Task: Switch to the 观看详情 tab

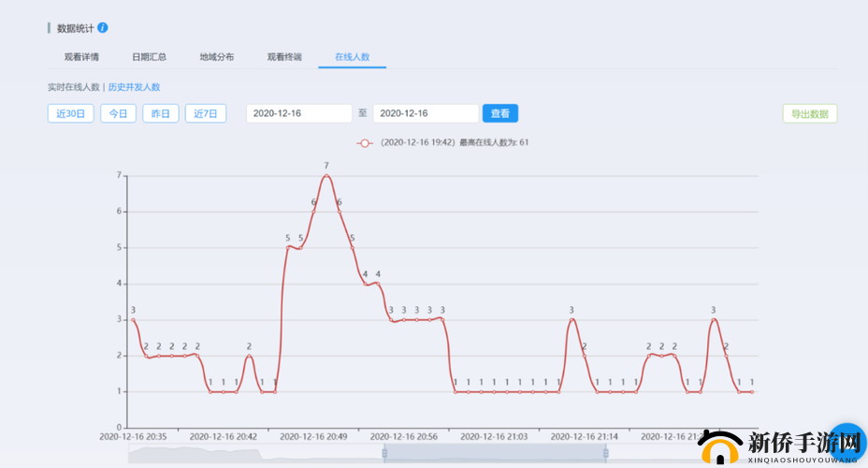Action: click(x=81, y=57)
